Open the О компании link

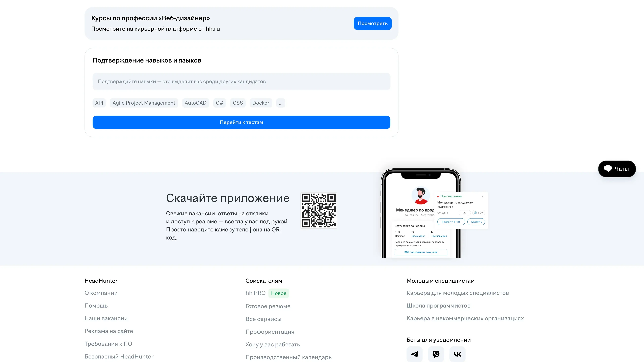pos(101,293)
